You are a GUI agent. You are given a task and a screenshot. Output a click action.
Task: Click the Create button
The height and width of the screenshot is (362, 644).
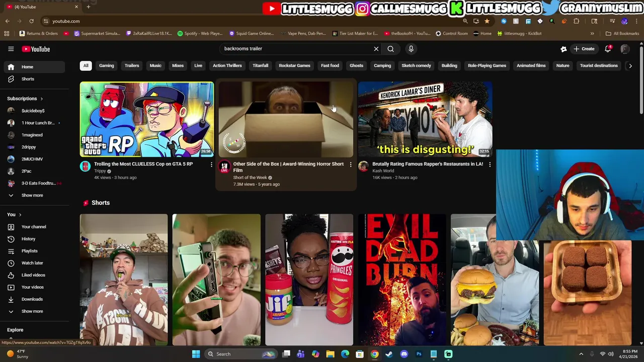pos(584,49)
